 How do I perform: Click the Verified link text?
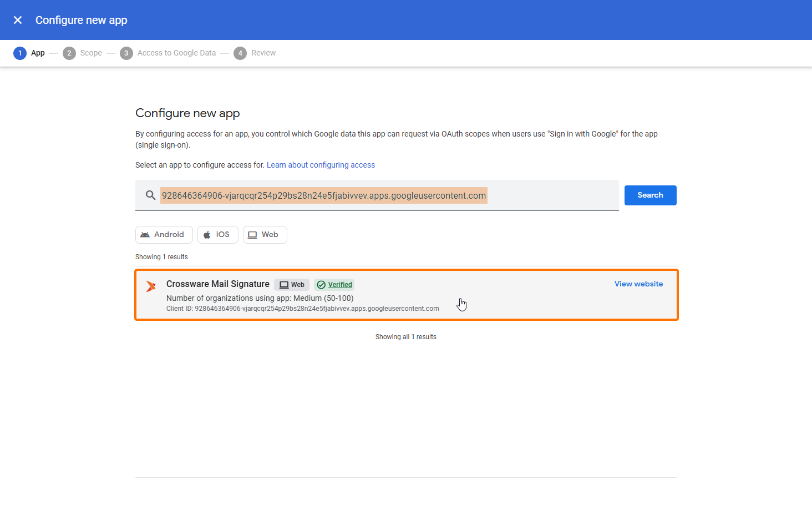click(340, 285)
